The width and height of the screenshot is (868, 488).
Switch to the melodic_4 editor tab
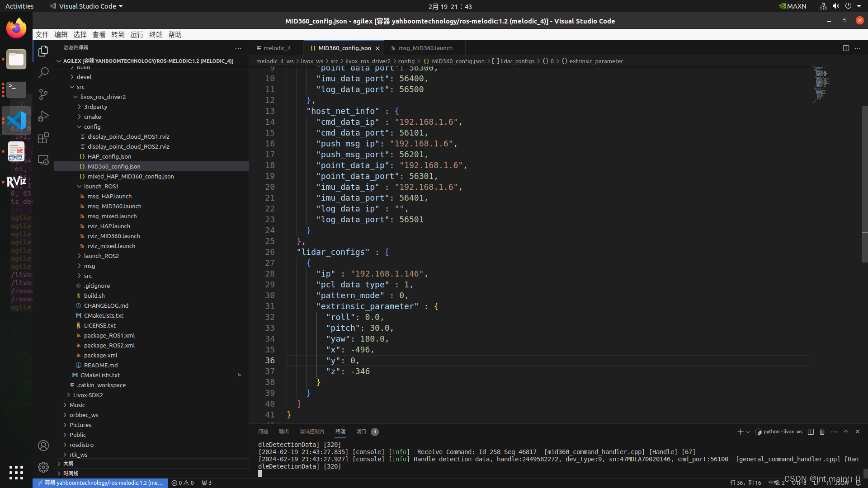pos(276,48)
